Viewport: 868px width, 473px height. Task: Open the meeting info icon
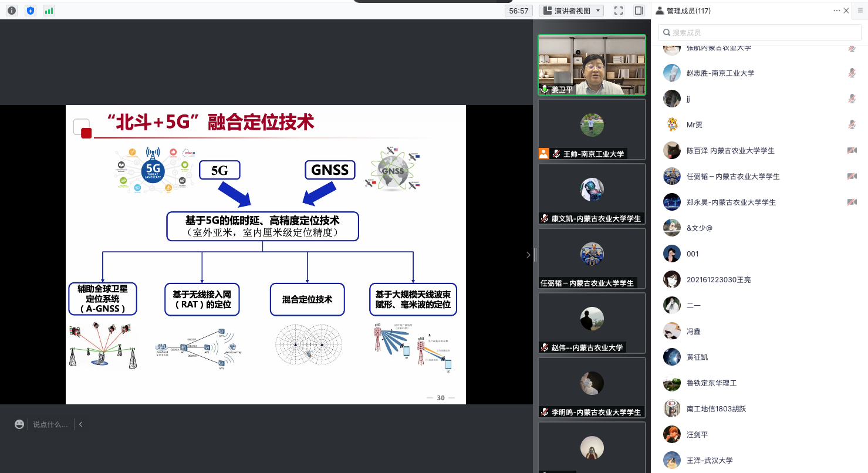pyautogui.click(x=12, y=11)
